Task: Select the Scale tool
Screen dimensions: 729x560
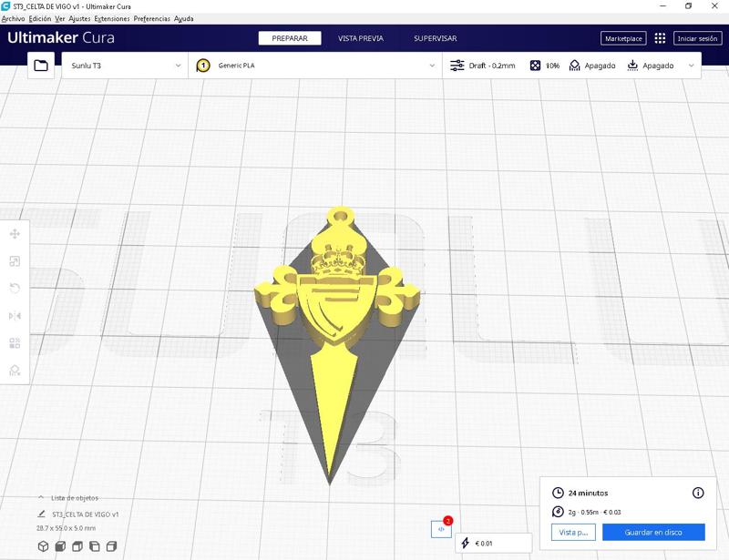Action: click(15, 261)
